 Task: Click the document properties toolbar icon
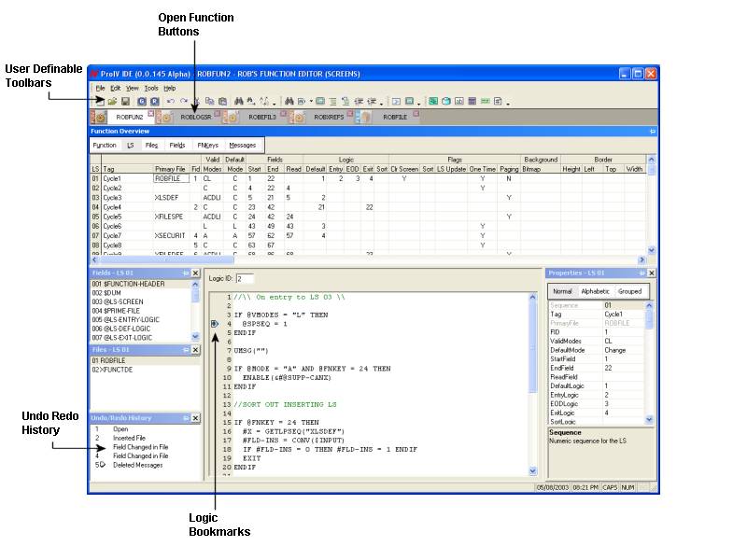pos(498,102)
